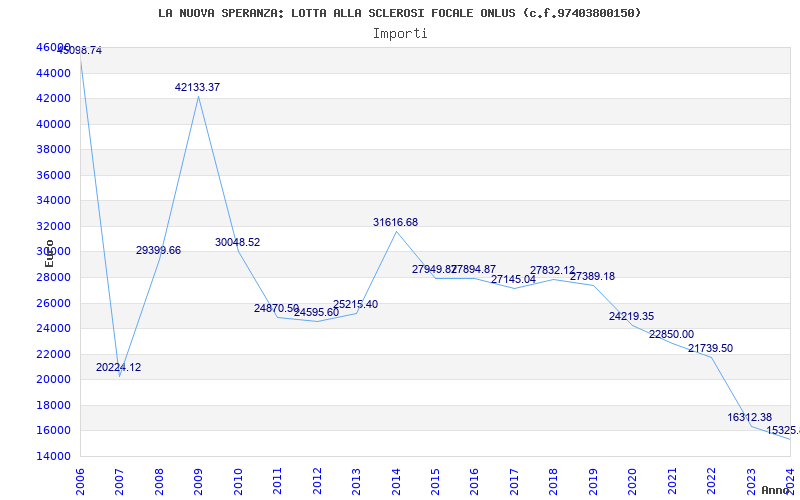Click data label 29399.66

pos(158,251)
